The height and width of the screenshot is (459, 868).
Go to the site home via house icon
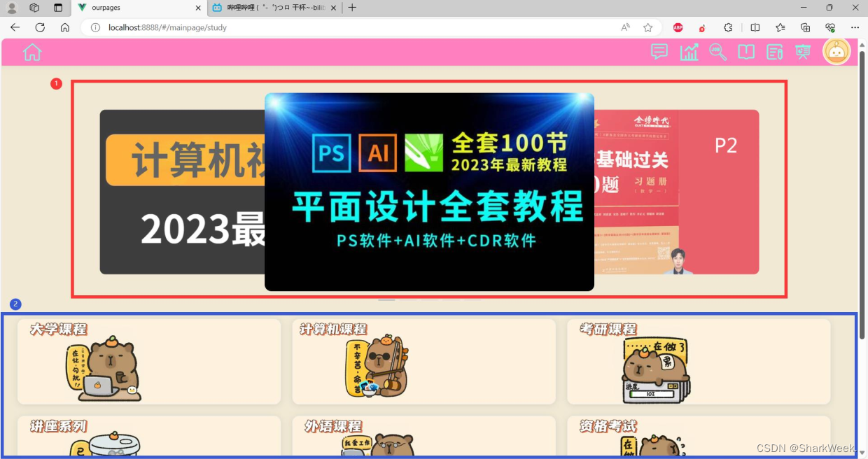point(32,52)
